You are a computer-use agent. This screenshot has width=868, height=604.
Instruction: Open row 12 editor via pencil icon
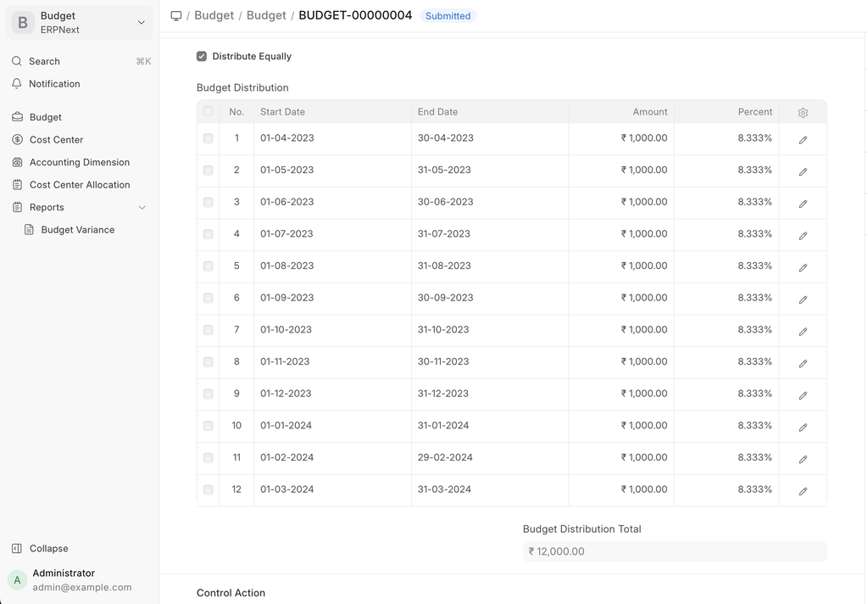pyautogui.click(x=803, y=490)
